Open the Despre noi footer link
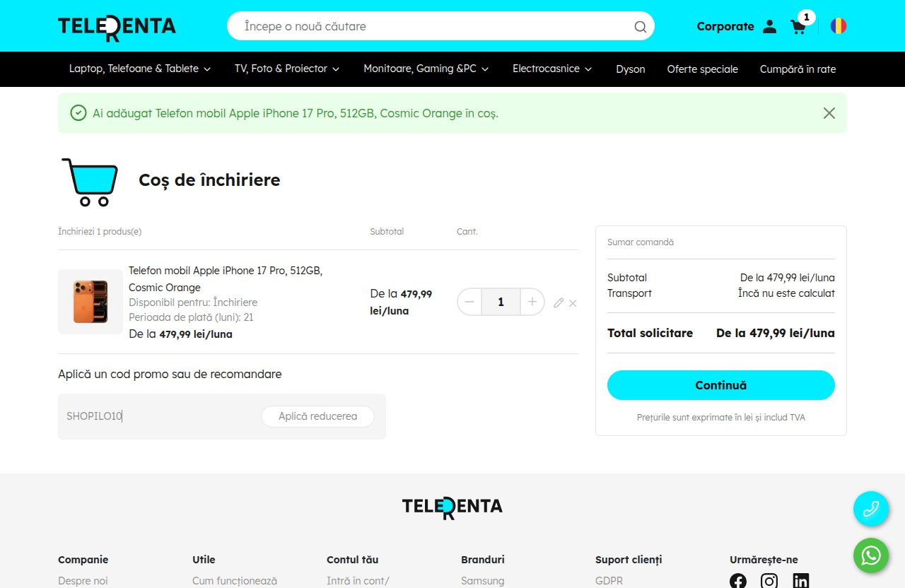The width and height of the screenshot is (905, 588). (83, 581)
